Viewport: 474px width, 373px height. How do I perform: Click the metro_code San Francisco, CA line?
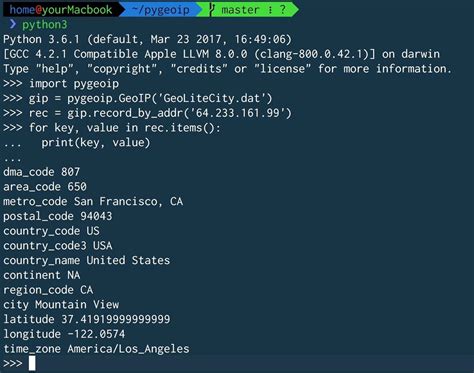(x=93, y=201)
